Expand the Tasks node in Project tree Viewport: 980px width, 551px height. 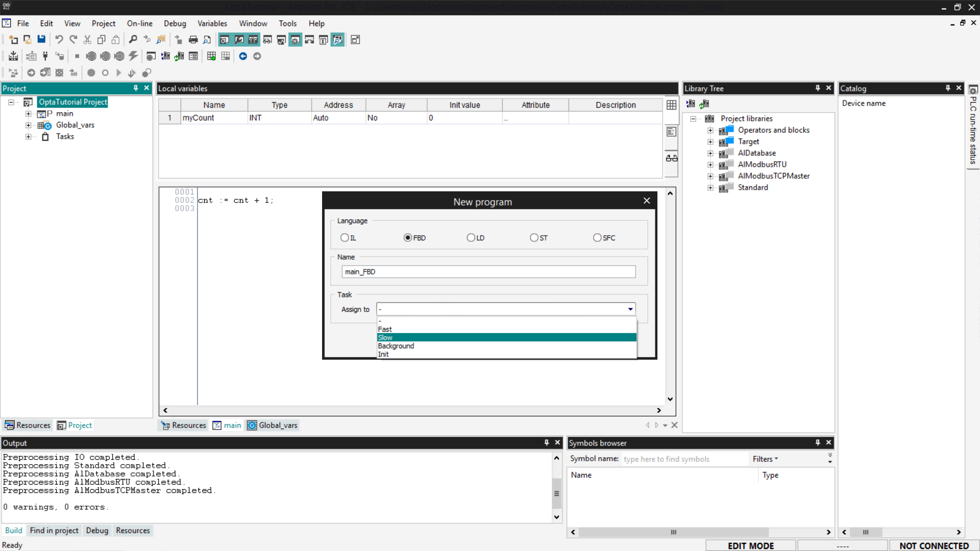click(x=29, y=137)
